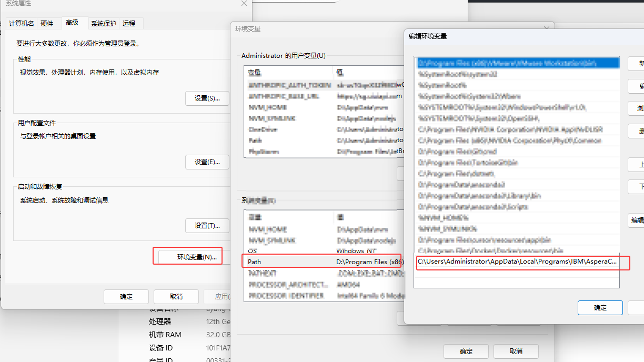Select the IBM Aspera path entry
The image size is (644, 362).
[517, 262]
